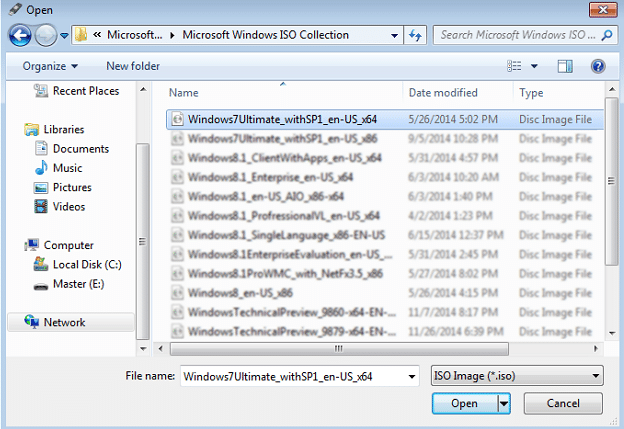Open the view options dropdown arrow

click(534, 66)
